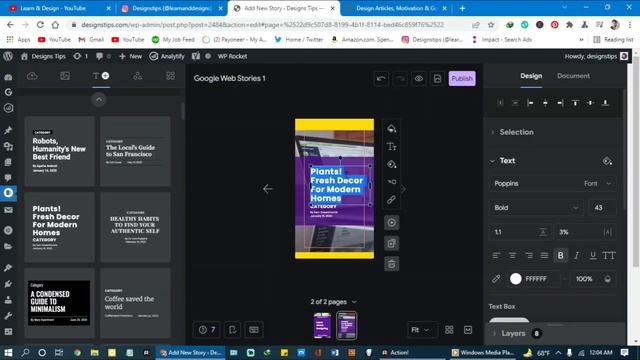Image resolution: width=640 pixels, height=360 pixels.
Task: Open grid view of pages
Action: 449,330
